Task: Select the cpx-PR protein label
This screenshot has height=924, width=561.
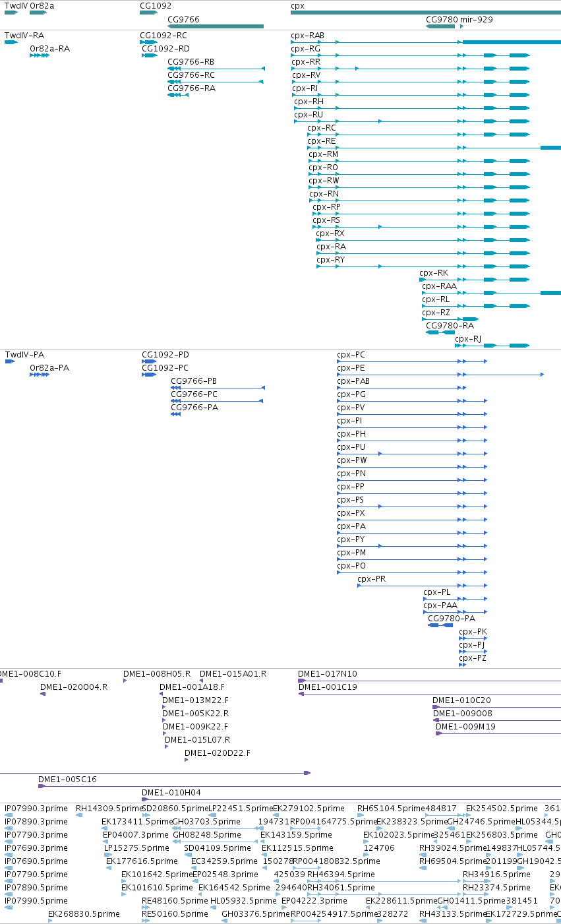Action: point(372,579)
